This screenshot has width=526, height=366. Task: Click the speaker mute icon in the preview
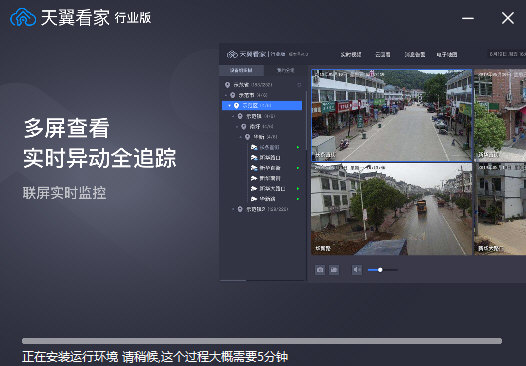click(x=357, y=270)
